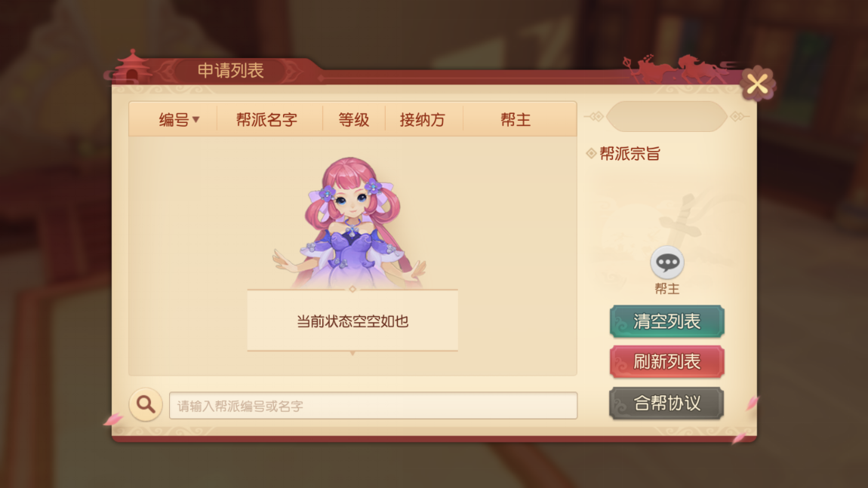Click the diamond icon next to 帮派宗旨
The height and width of the screenshot is (488, 868).
point(591,153)
